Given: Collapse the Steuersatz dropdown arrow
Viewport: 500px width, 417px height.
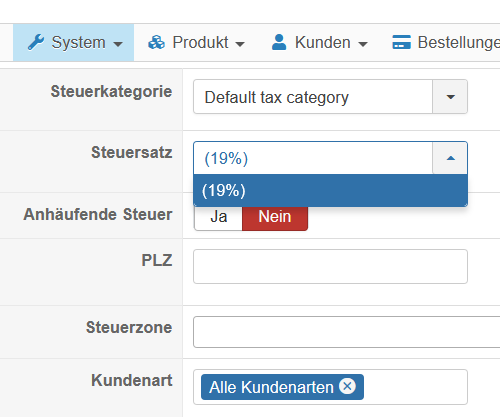Looking at the screenshot, I should [450, 158].
